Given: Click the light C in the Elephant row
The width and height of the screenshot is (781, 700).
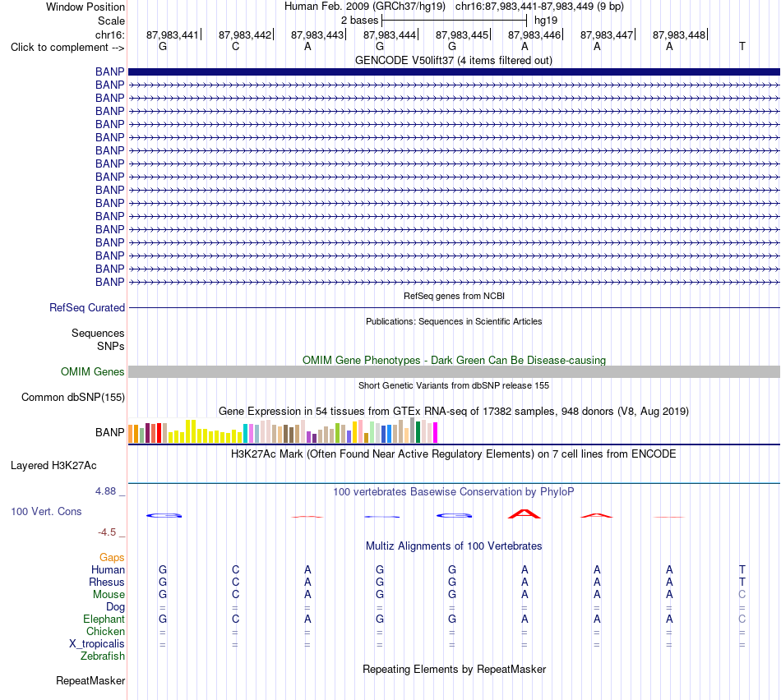Looking at the screenshot, I should pos(742,619).
